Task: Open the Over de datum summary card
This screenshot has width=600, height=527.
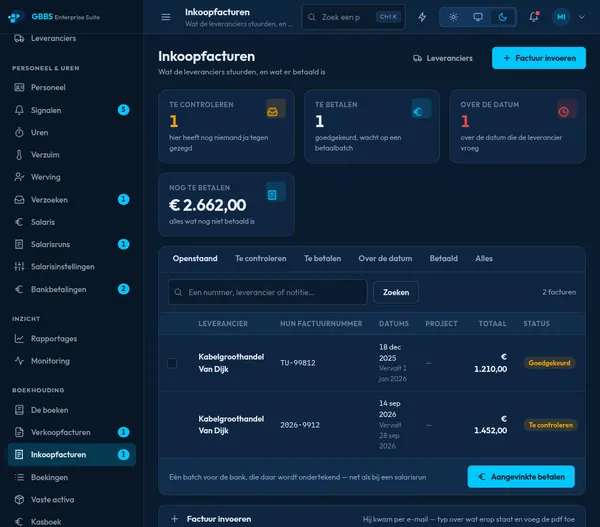Action: [x=517, y=126]
